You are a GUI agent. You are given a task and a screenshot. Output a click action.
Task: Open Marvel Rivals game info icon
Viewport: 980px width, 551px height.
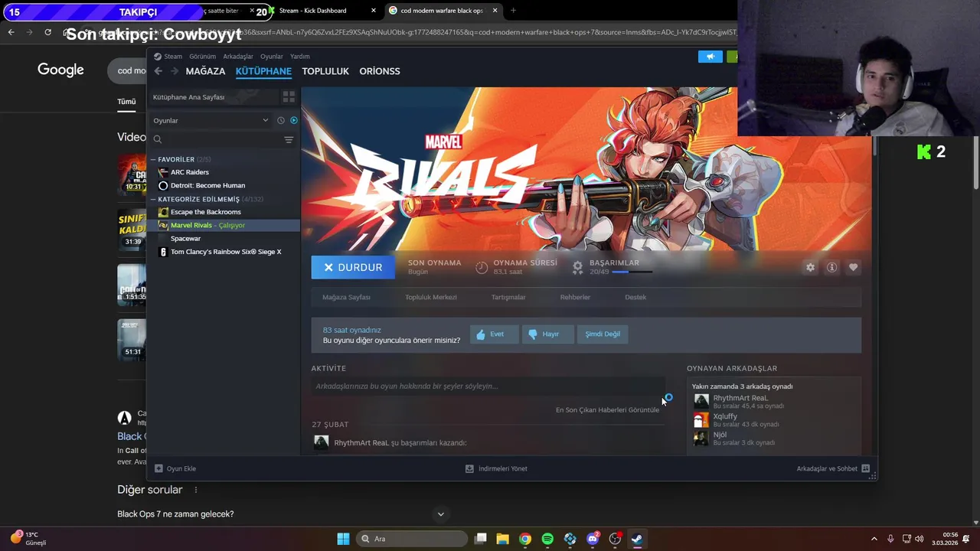click(x=831, y=267)
